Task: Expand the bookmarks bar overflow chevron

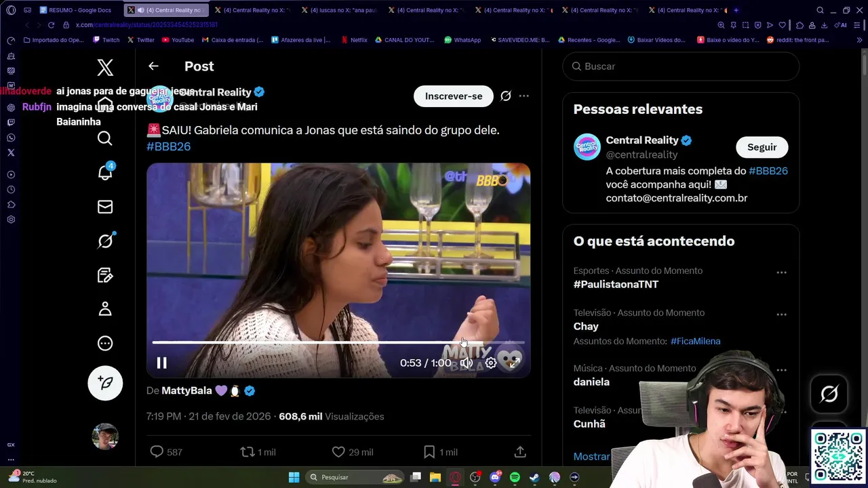Action: (860, 40)
